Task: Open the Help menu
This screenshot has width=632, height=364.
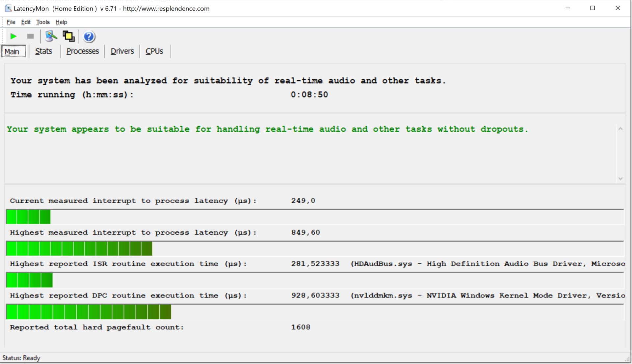Action: coord(61,22)
